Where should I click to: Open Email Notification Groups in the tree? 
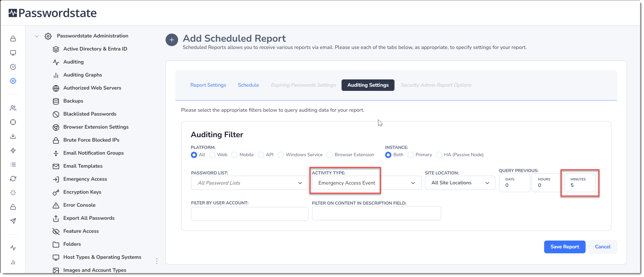click(x=93, y=153)
